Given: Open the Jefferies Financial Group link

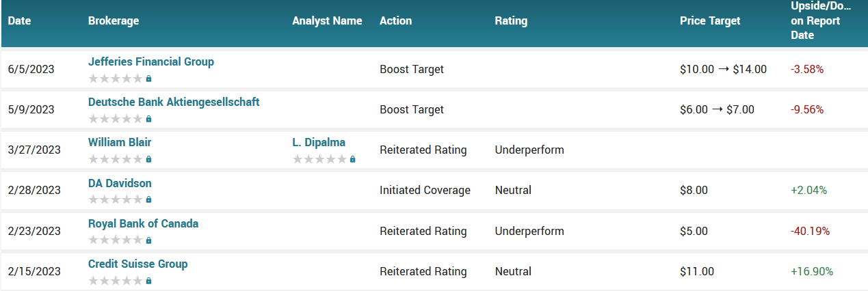Looking at the screenshot, I should pyautogui.click(x=151, y=61).
